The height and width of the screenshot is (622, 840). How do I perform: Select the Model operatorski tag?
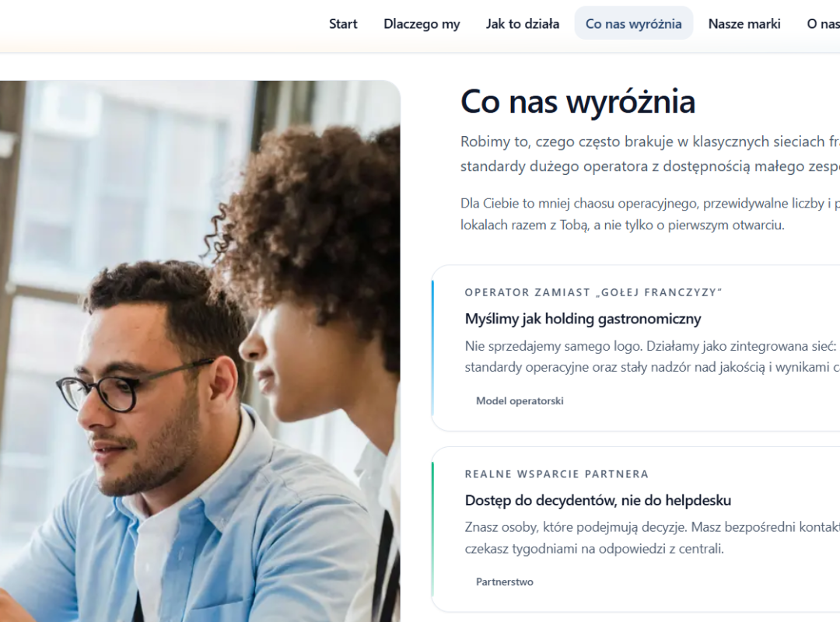click(519, 400)
